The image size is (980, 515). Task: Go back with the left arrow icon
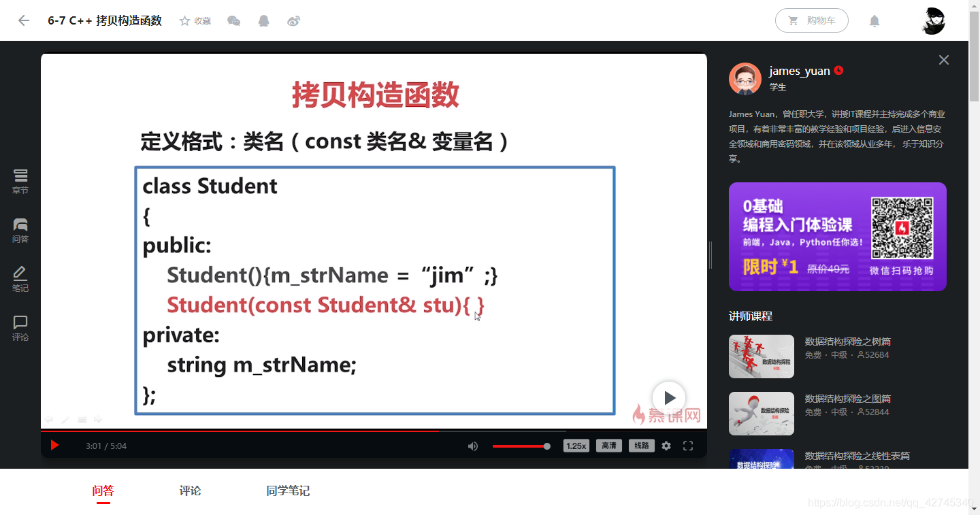coord(24,20)
